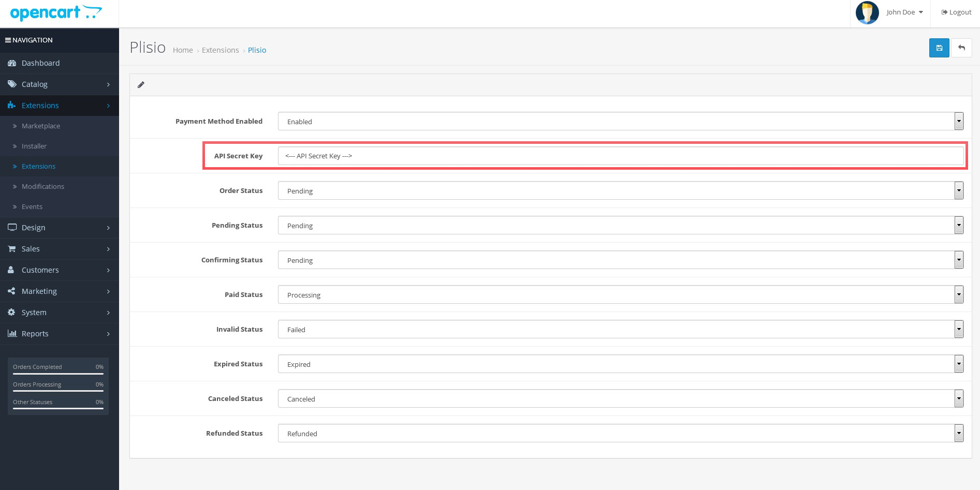Expand the Marketing menu
The height and width of the screenshot is (490, 980).
(x=60, y=291)
